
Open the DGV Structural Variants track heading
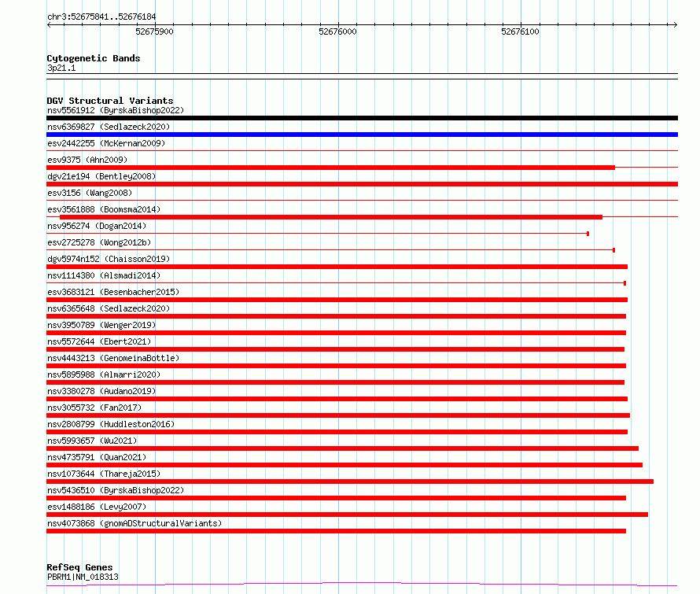coord(110,101)
